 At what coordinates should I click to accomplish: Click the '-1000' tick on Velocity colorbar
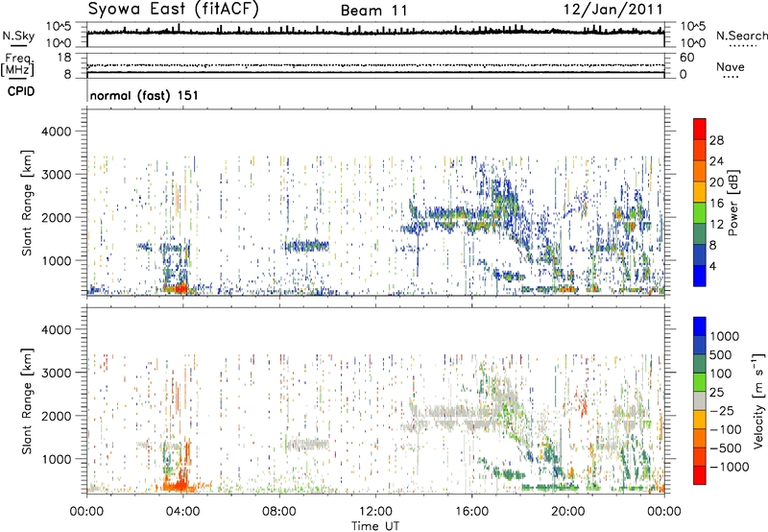pos(729,467)
